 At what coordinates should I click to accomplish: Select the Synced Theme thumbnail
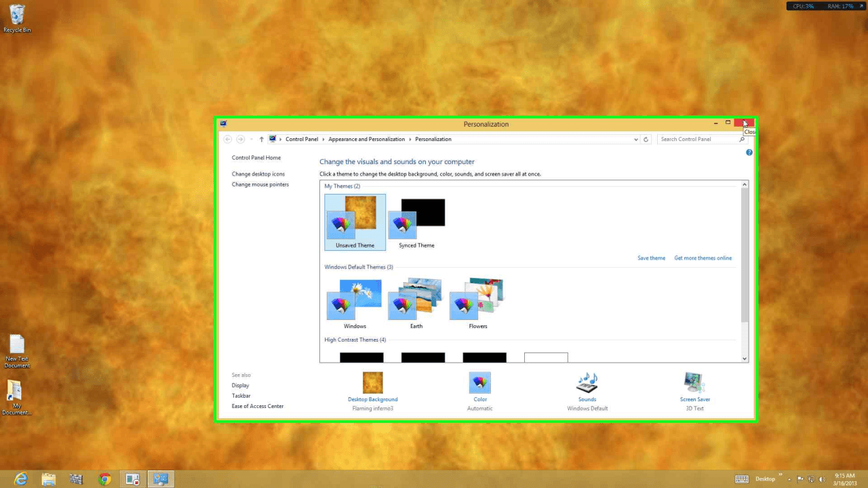pos(416,220)
